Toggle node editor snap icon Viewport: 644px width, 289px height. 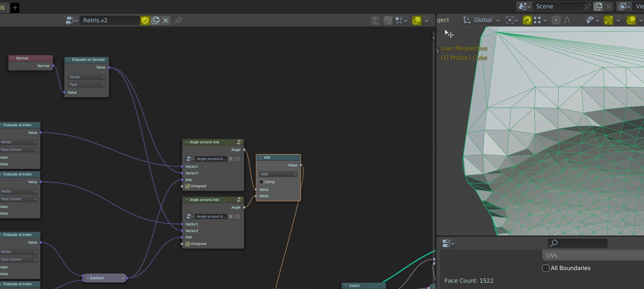(388, 21)
